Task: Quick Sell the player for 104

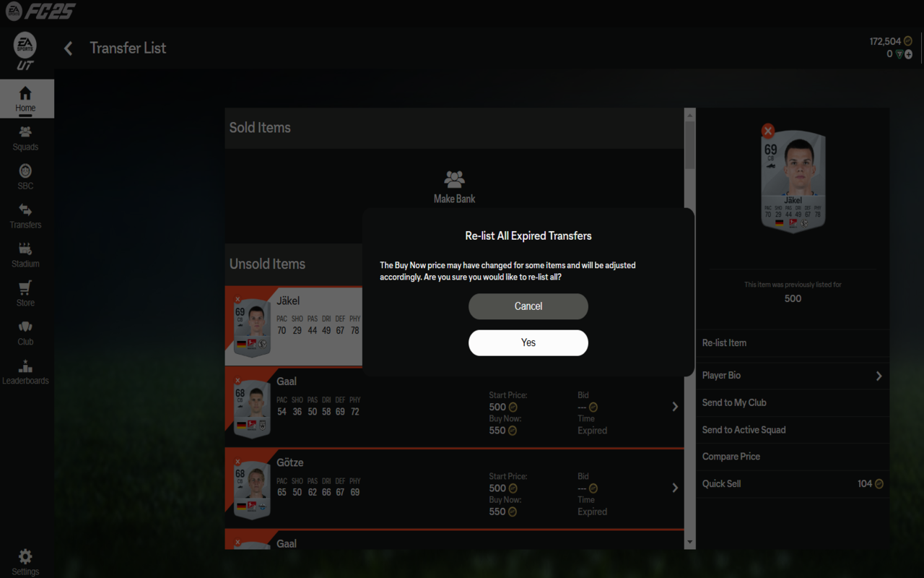Action: (x=793, y=484)
